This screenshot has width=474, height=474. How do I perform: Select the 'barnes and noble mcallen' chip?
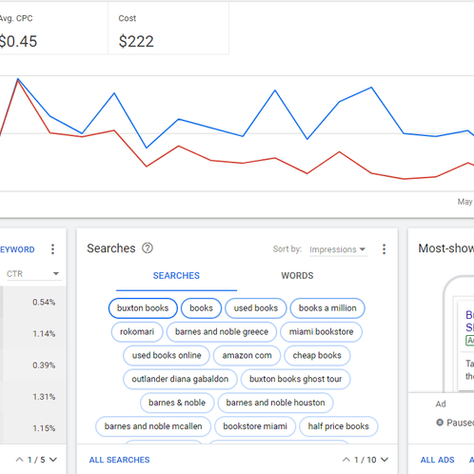coord(153,426)
